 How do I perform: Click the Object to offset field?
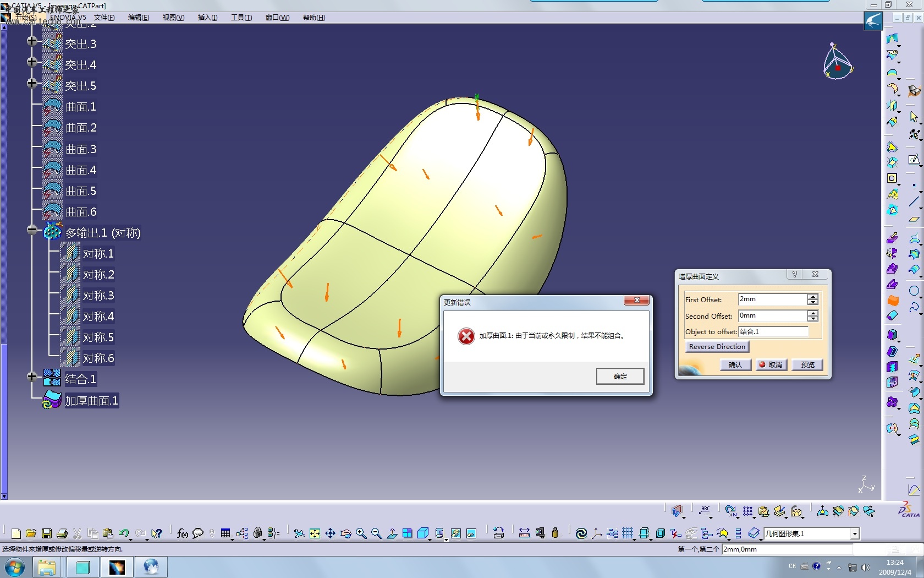(773, 331)
